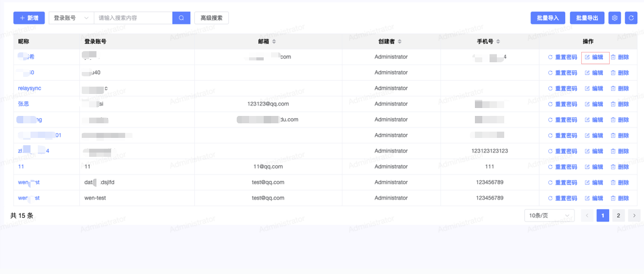Screen dimensions: 644x274
Task: Delete the row with nickname ending 01
Action: 620,135
